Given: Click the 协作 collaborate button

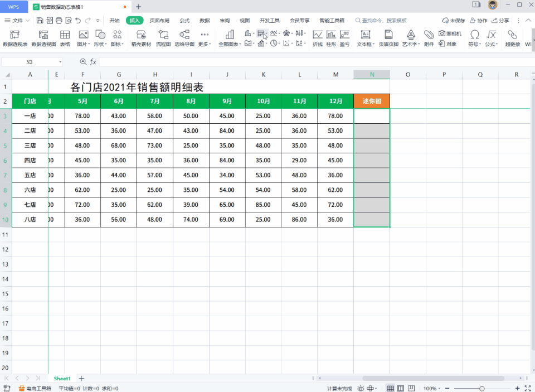Looking at the screenshot, I should pyautogui.click(x=478, y=21).
